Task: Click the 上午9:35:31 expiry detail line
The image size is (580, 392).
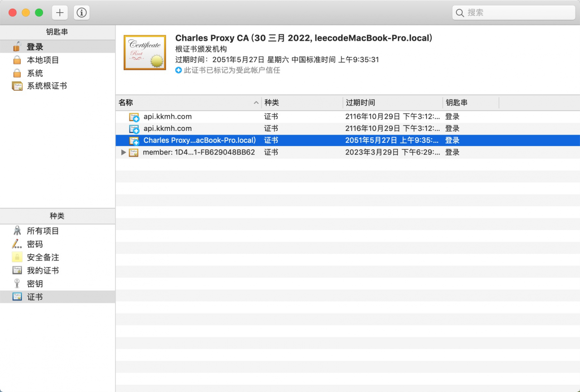Action: 277,59
